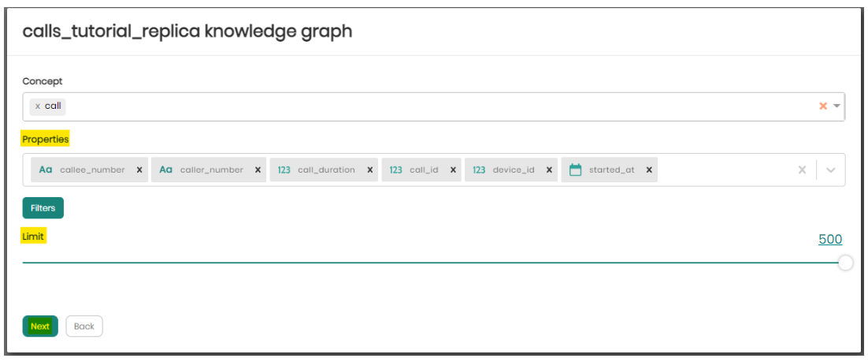
Task: Click the Aa text icon on callee_number
Action: tap(46, 170)
